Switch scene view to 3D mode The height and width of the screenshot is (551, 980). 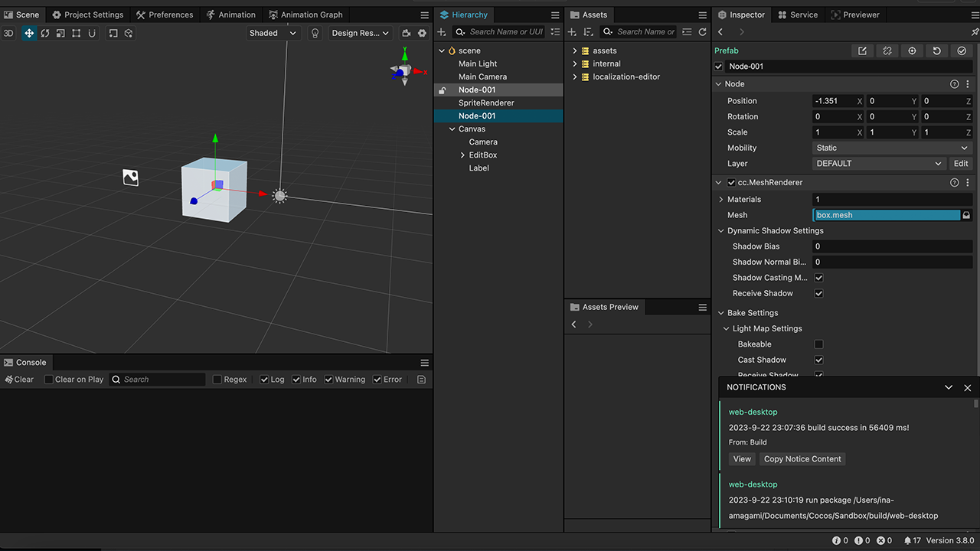[x=8, y=32]
